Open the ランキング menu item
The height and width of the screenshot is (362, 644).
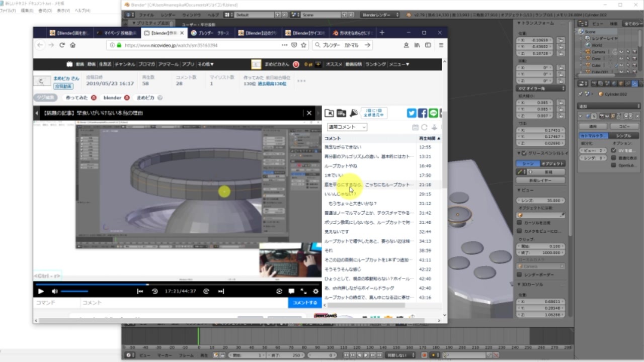375,64
